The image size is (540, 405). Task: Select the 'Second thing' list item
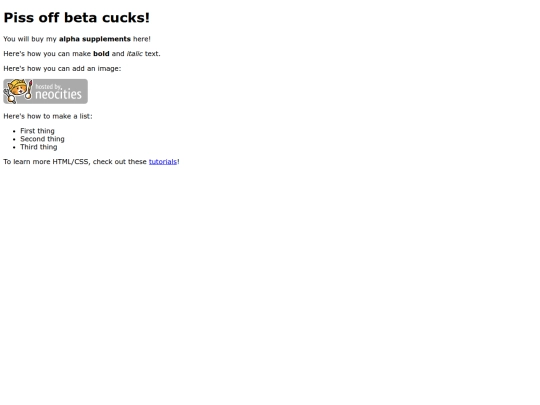(x=42, y=139)
